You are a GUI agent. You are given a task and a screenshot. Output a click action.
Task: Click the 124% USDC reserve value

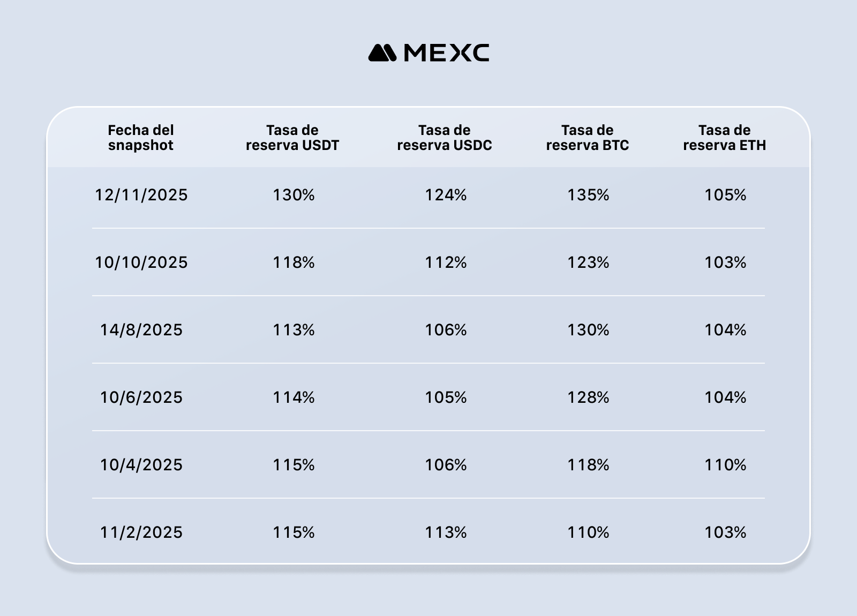click(446, 195)
